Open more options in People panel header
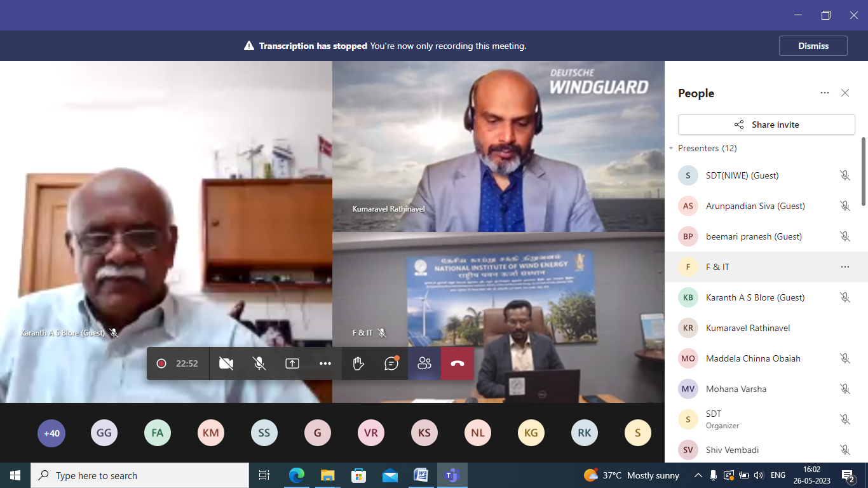 [825, 93]
